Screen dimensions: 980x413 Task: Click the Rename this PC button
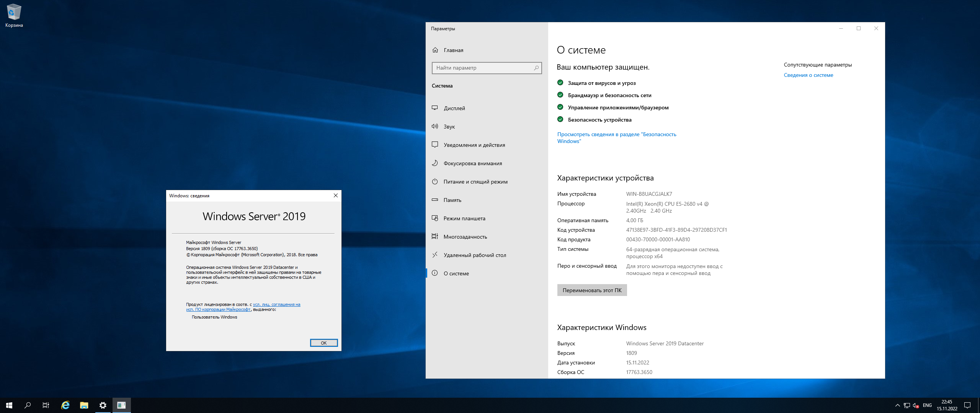click(592, 290)
